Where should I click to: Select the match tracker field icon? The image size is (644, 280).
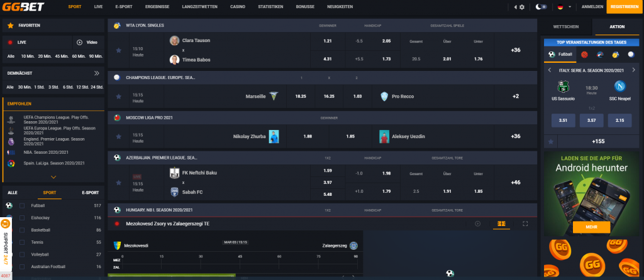pyautogui.click(x=501, y=224)
